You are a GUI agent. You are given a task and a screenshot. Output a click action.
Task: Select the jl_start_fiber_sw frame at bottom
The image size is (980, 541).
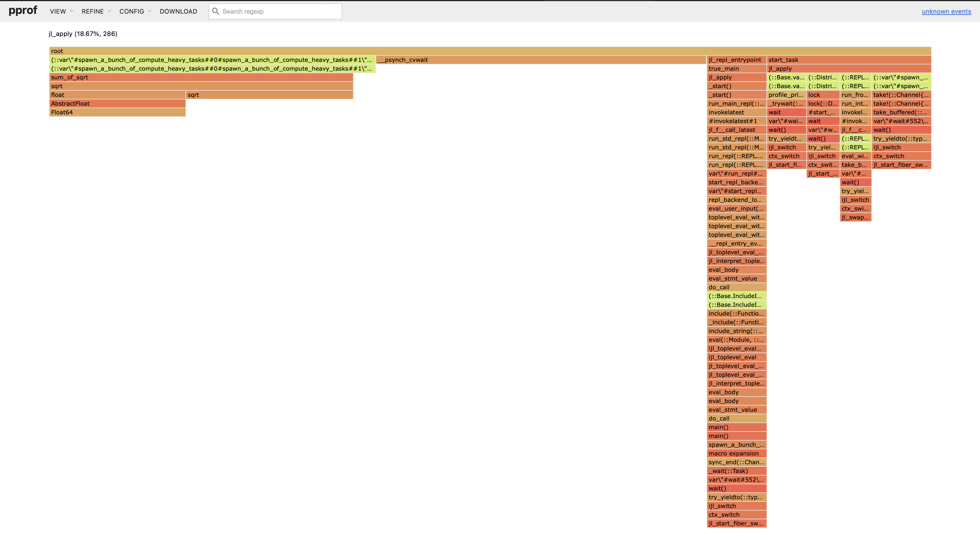tap(736, 524)
